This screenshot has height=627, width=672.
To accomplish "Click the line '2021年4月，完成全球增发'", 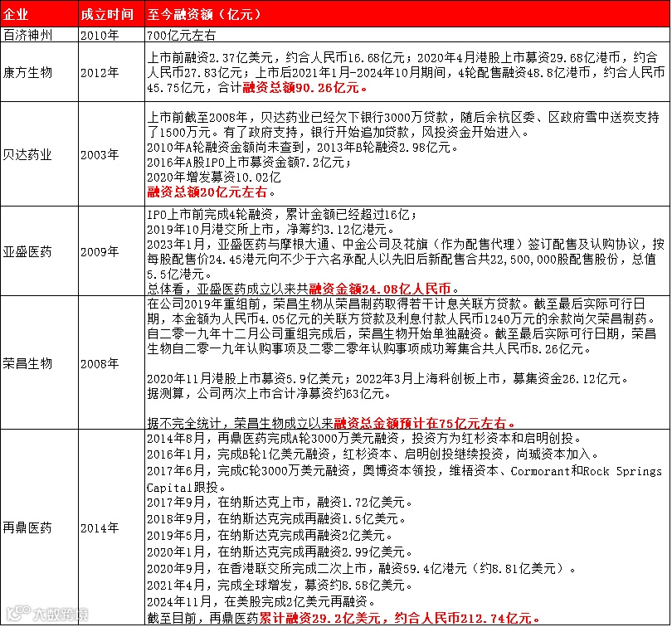I will [280, 585].
